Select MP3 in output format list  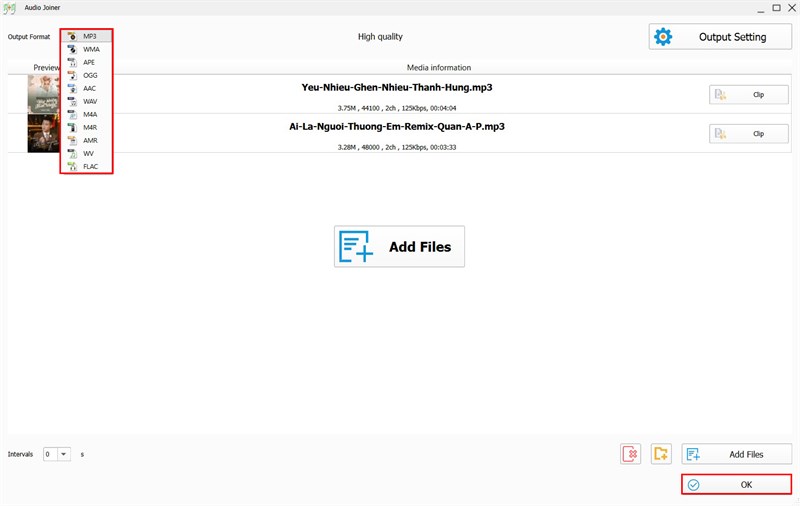[89, 36]
